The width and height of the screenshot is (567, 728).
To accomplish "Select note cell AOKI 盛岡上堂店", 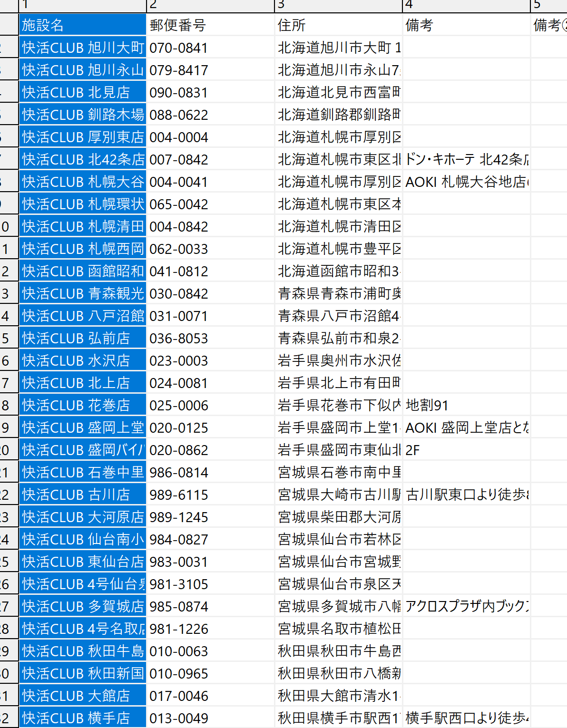I will click(466, 427).
